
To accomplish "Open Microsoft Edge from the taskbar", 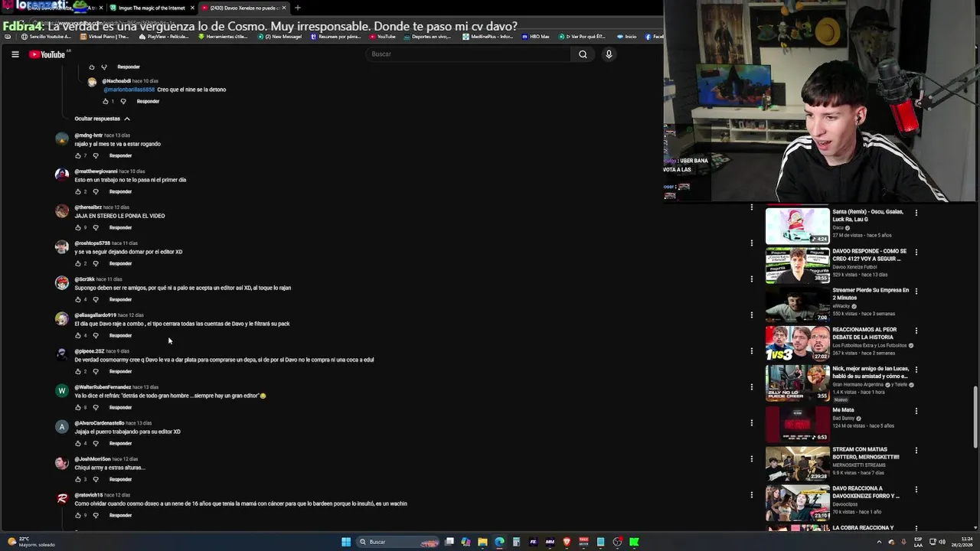I will pyautogui.click(x=499, y=542).
